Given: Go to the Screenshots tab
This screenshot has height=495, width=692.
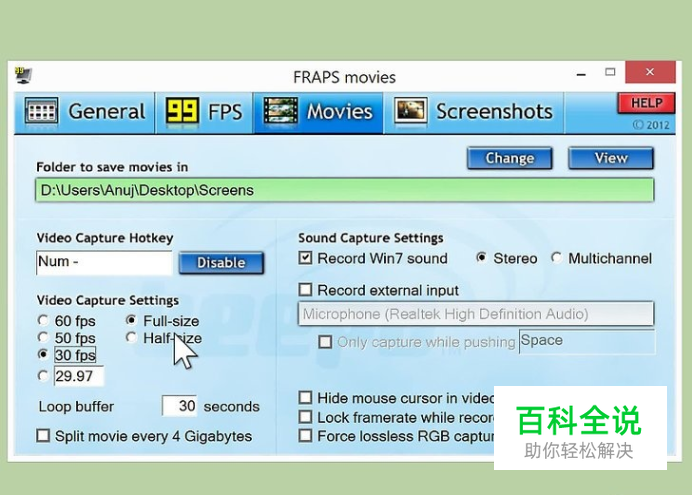Looking at the screenshot, I should pos(474,112).
